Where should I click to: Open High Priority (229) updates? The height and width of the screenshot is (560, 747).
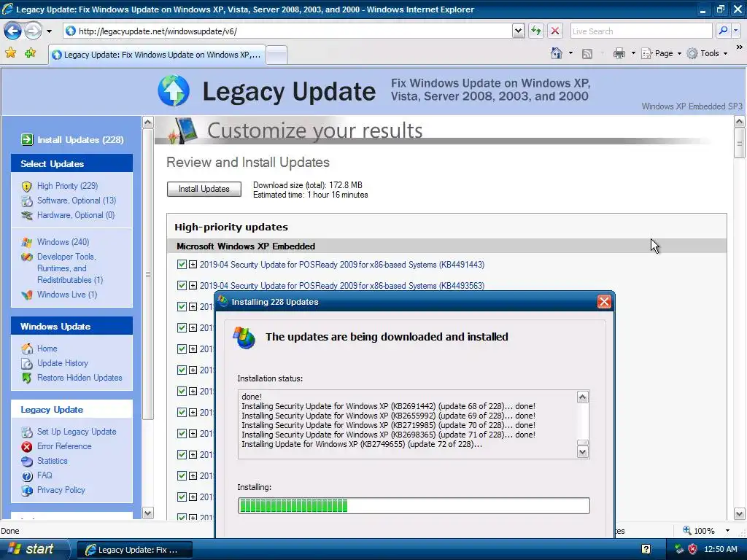coord(67,186)
